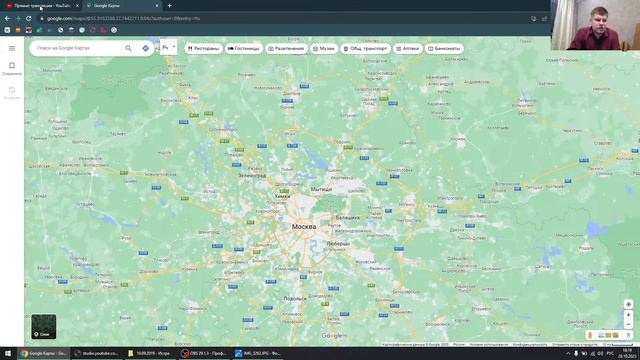Filter map by Рестораны
The width and height of the screenshot is (640, 360).
point(203,49)
